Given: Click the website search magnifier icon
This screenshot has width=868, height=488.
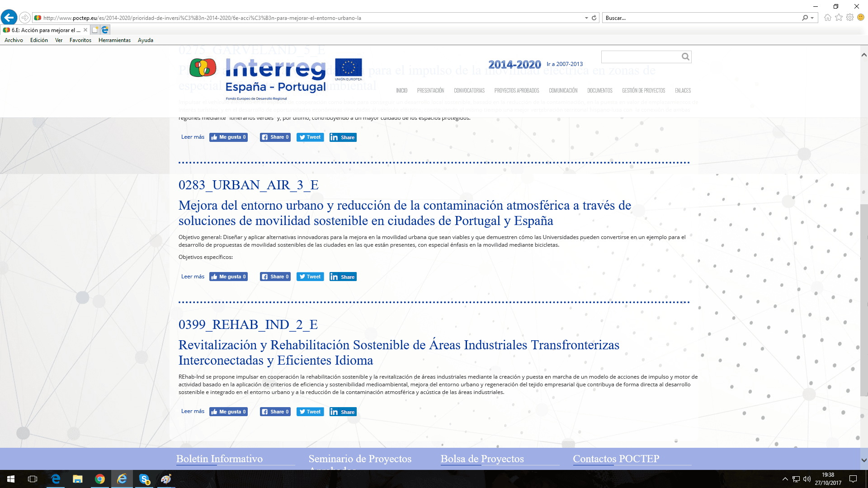Looking at the screenshot, I should click(685, 57).
